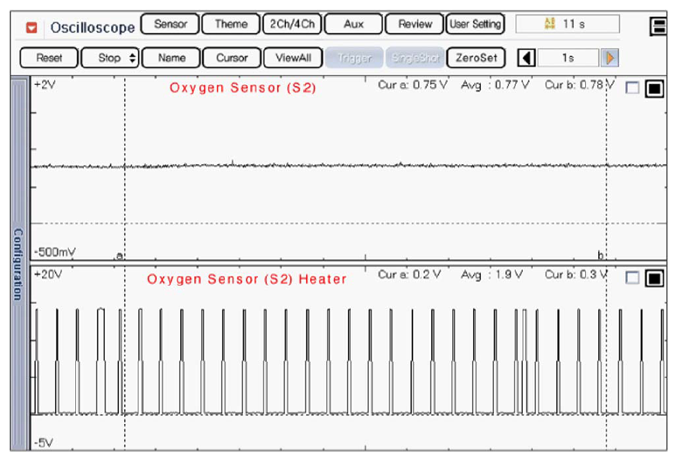Increase time base with orange right arrow
677x461 pixels.
tap(610, 58)
